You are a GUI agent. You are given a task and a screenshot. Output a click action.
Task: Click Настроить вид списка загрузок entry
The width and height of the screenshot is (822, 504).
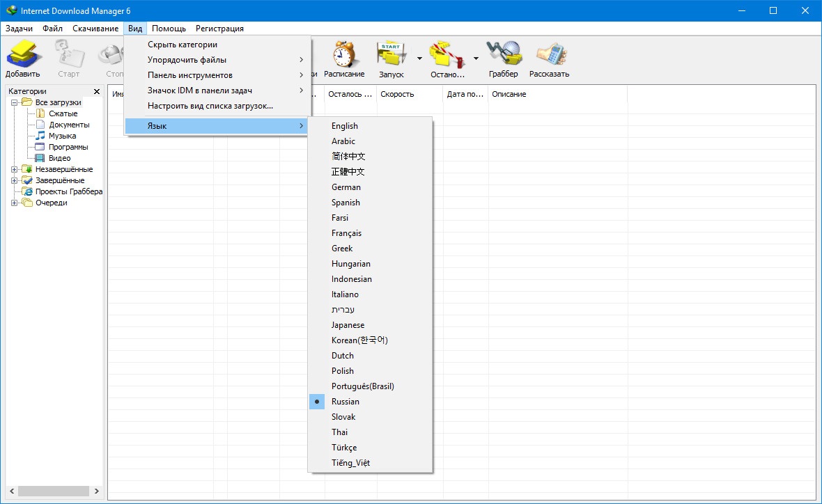coord(210,106)
